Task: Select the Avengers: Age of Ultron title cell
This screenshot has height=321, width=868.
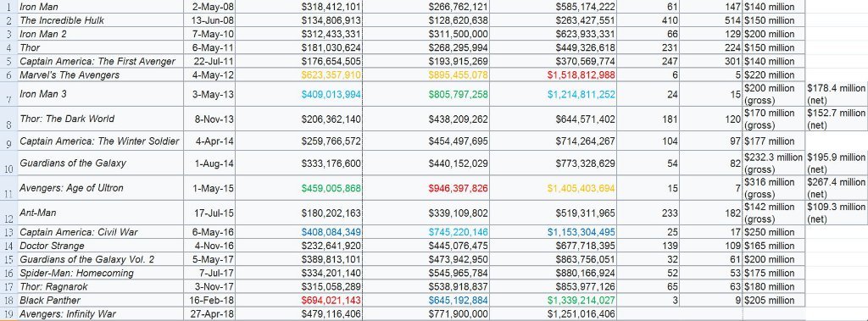Action: pos(100,188)
